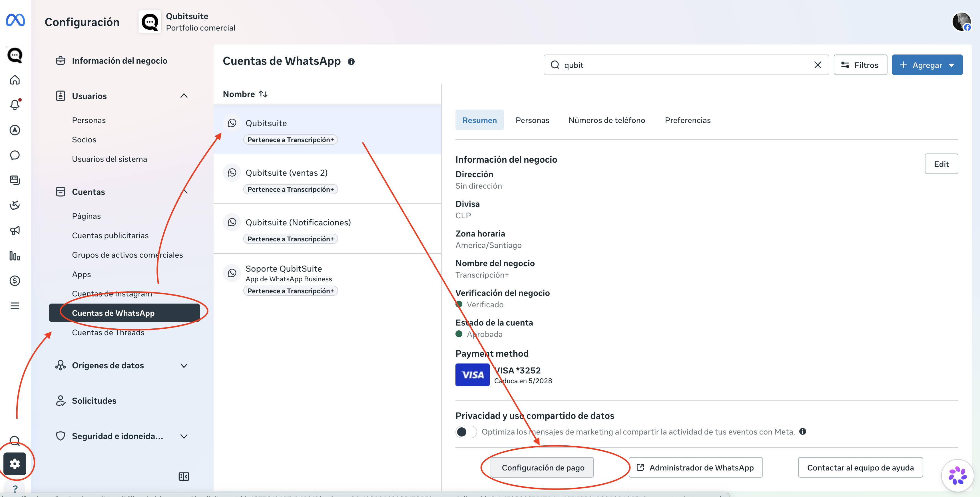Viewport: 980px width, 497px height.
Task: Open Grupos de activos comerciales
Action: click(127, 254)
